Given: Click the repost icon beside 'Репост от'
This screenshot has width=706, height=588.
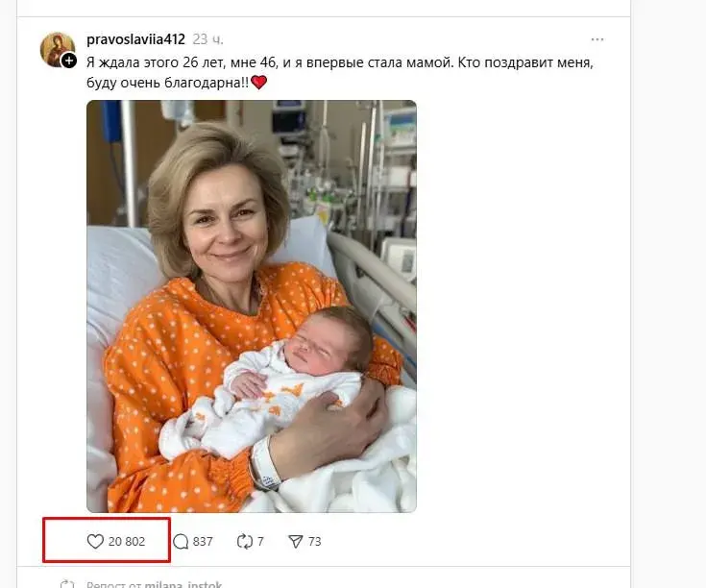Looking at the screenshot, I should click(67, 583).
